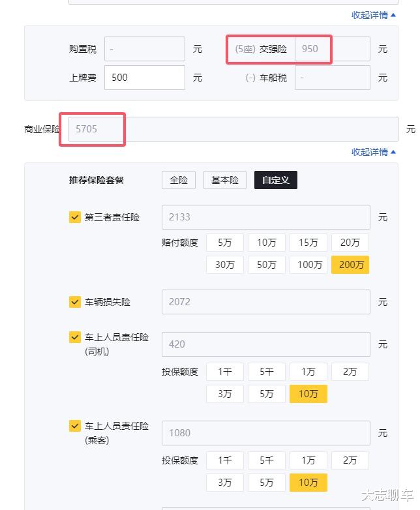Screen dimensions: 420x510
Task: Click the 车辆损失险 amount field
Action: (x=265, y=302)
